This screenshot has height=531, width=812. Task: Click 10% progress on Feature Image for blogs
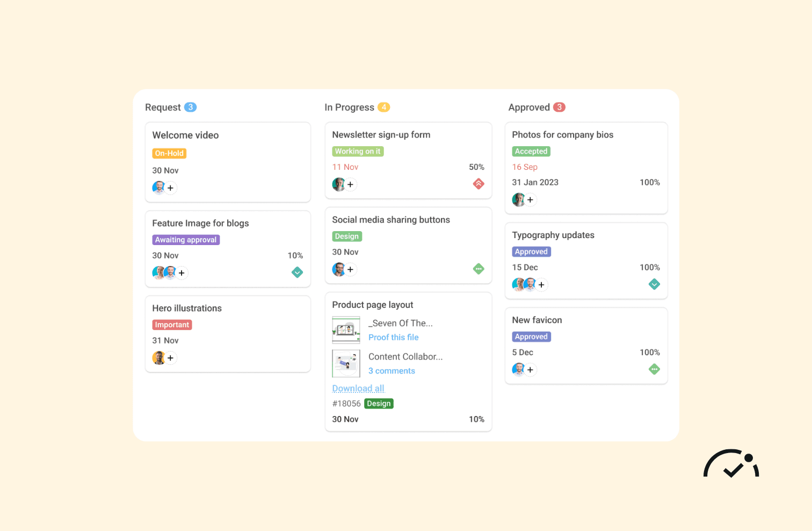pos(295,256)
